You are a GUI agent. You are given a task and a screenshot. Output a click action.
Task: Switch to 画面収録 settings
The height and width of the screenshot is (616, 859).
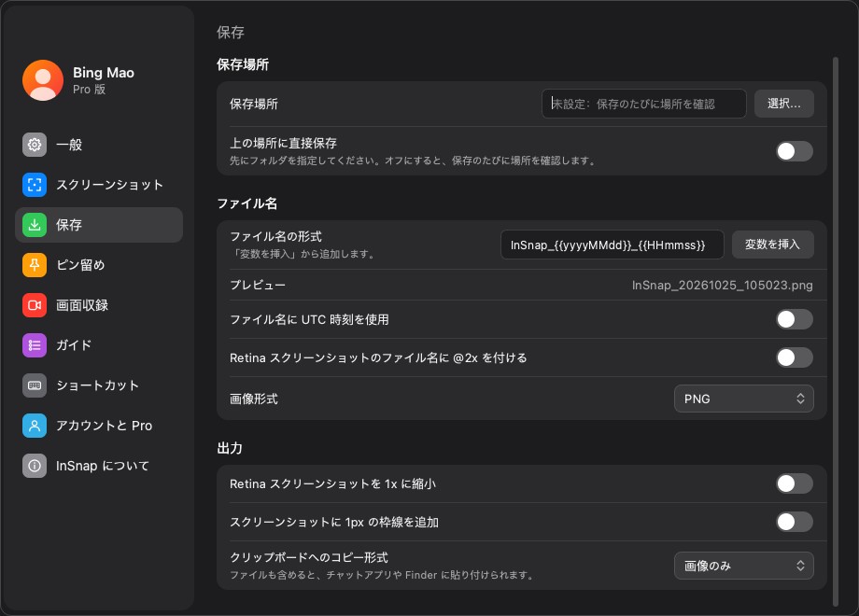[99, 305]
